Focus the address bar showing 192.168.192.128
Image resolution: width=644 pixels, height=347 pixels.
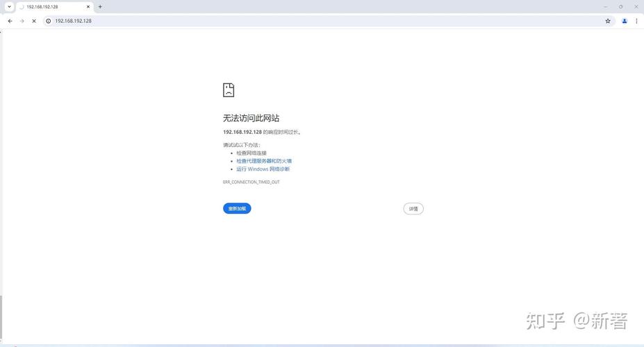point(329,21)
